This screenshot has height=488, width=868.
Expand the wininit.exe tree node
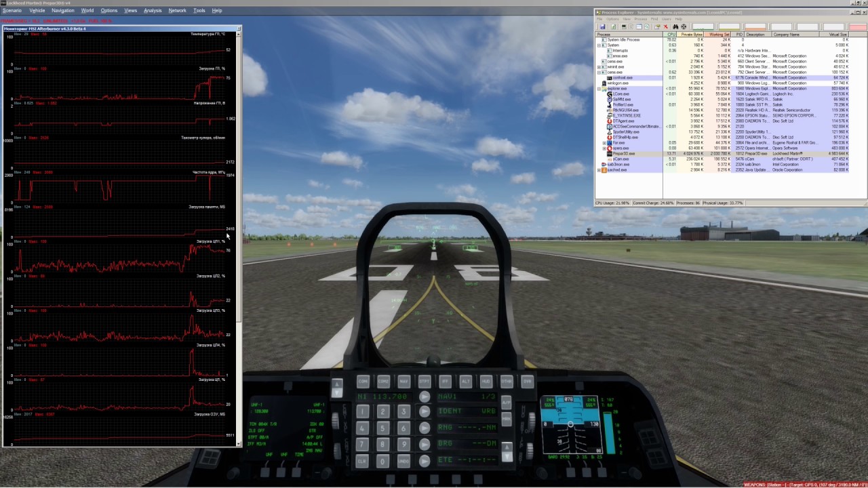[599, 66]
